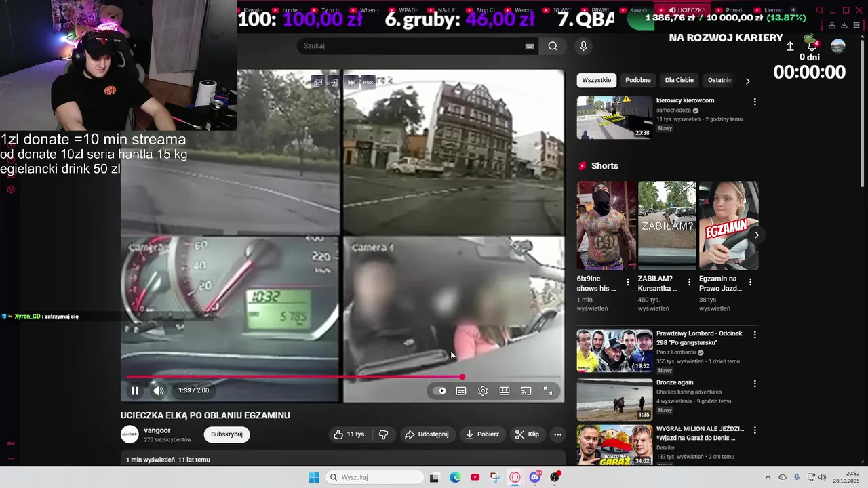This screenshot has height=488, width=868.
Task: Like the video, 11 tys. button
Action: (350, 434)
